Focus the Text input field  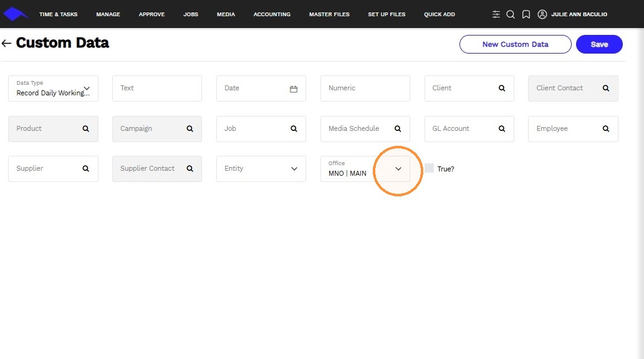pos(157,89)
